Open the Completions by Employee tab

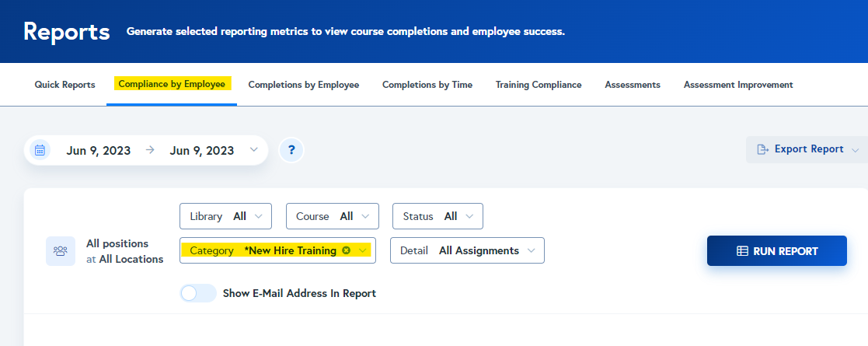click(303, 85)
